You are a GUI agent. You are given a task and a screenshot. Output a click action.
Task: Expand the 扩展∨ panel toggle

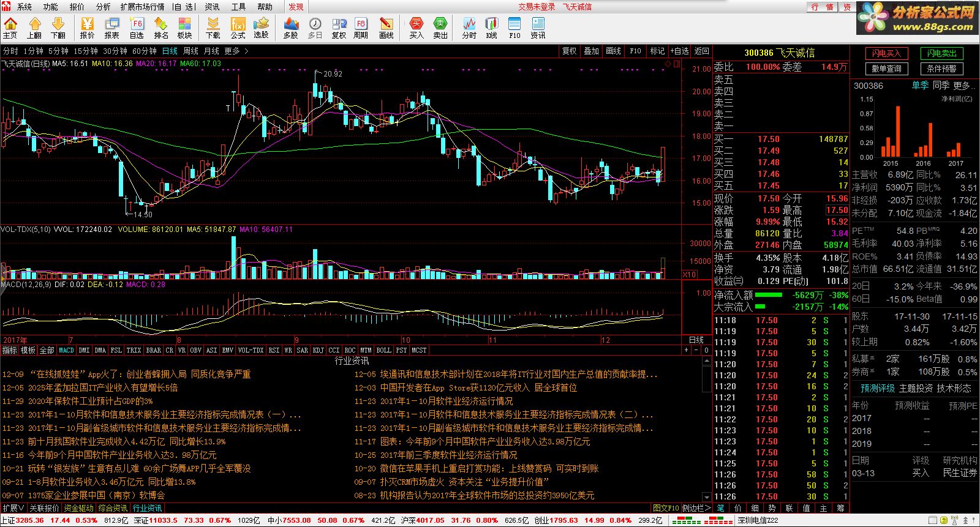pyautogui.click(x=13, y=508)
